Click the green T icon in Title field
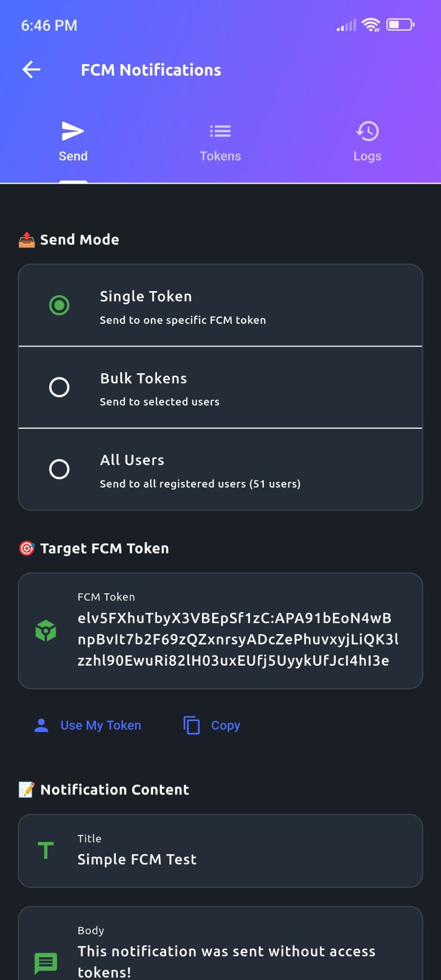Image resolution: width=441 pixels, height=980 pixels. (45, 851)
